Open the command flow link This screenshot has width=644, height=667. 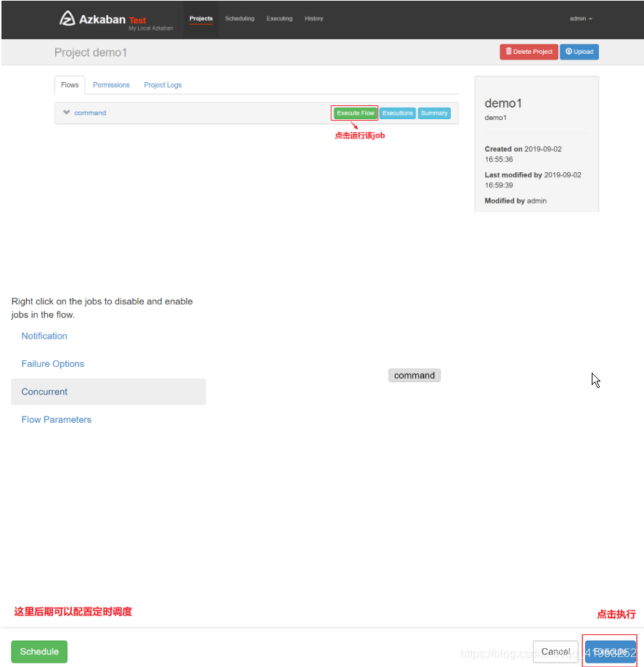(90, 113)
